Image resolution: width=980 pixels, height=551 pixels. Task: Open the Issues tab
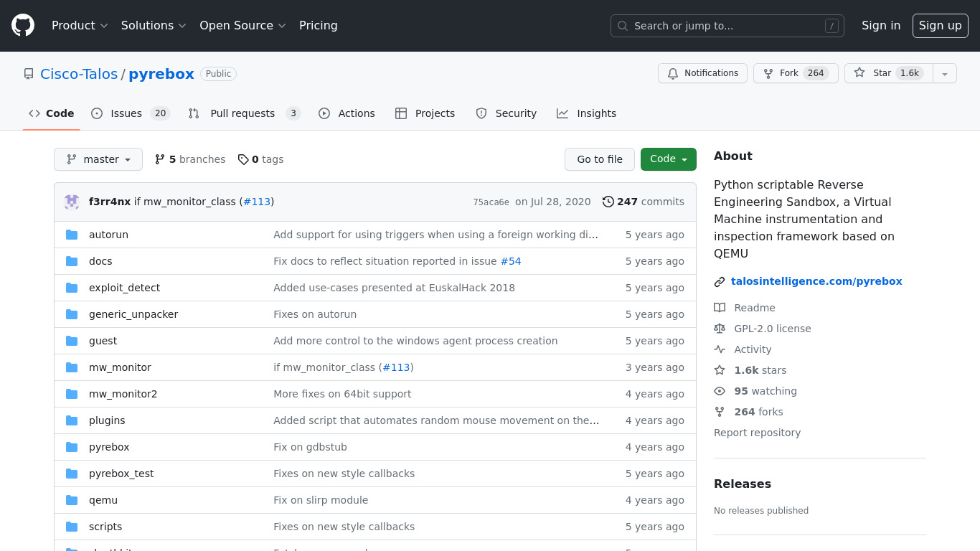coord(131,113)
